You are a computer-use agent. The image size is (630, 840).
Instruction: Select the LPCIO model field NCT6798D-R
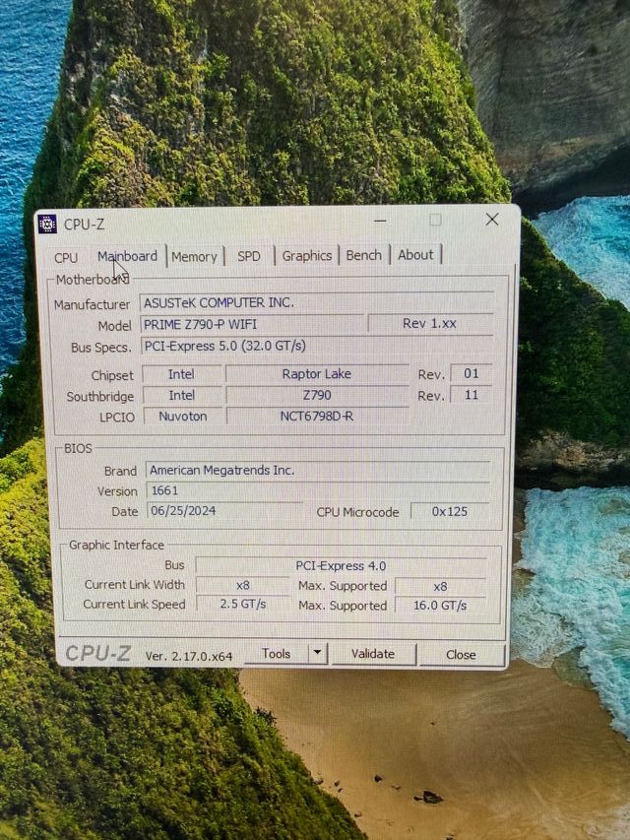coord(316,416)
